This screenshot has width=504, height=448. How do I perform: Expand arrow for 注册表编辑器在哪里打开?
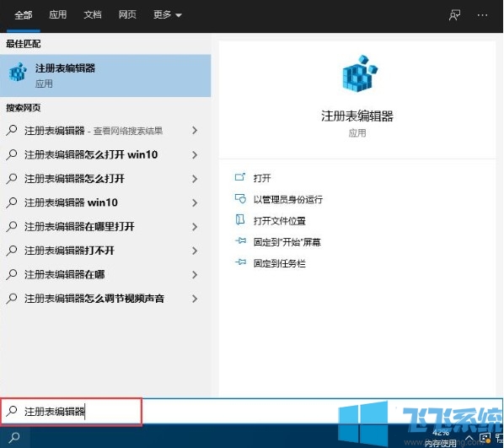coord(195,227)
